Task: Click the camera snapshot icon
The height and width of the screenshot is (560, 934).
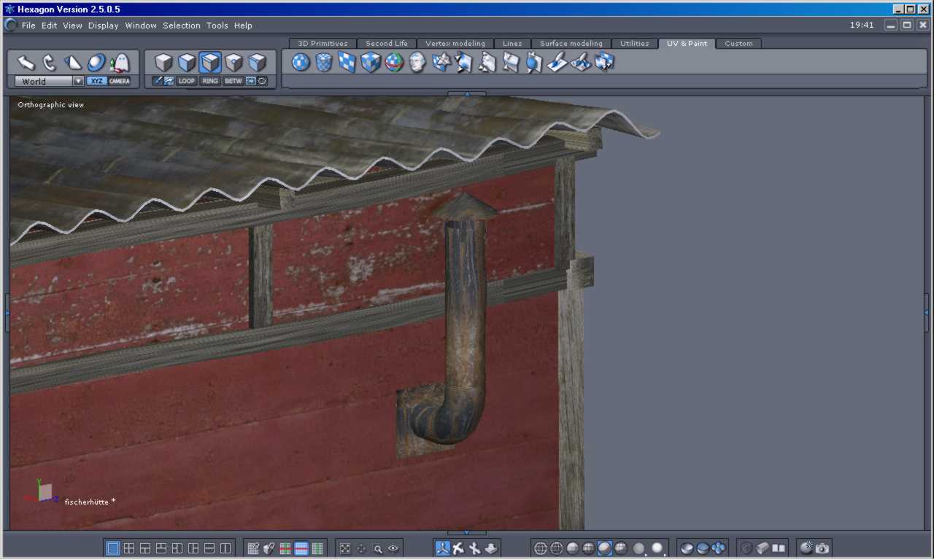Action: click(822, 548)
